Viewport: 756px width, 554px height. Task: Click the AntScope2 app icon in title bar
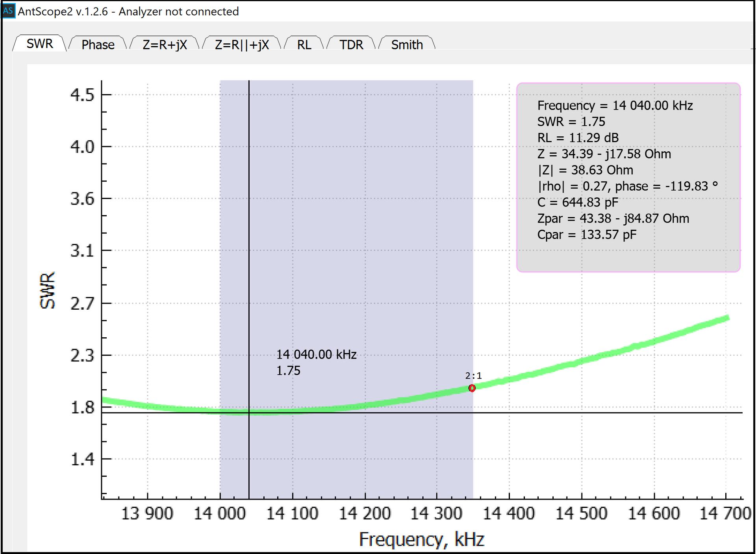(x=8, y=11)
